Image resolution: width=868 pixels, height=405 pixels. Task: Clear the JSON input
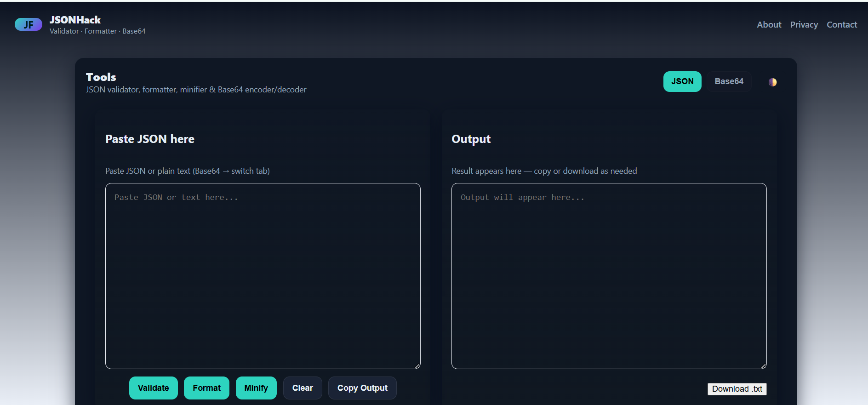pyautogui.click(x=303, y=388)
